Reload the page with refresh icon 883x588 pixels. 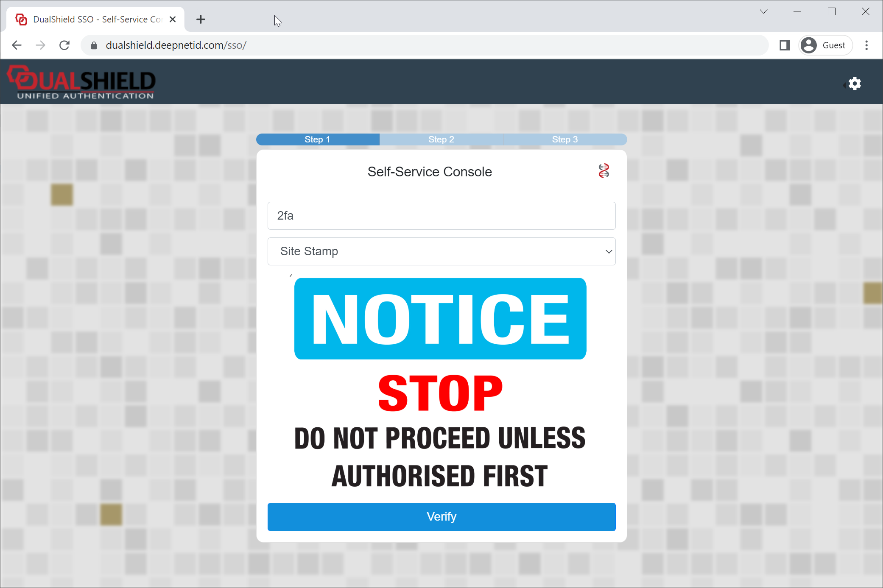point(64,45)
